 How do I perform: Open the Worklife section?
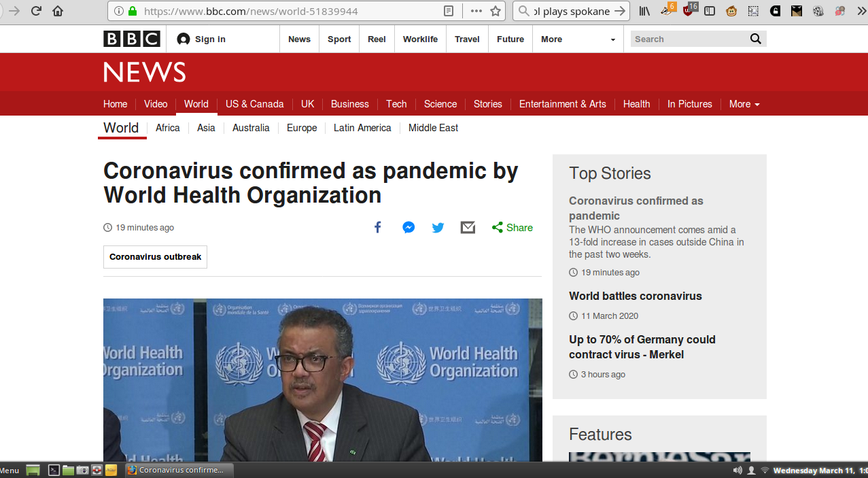click(x=420, y=39)
